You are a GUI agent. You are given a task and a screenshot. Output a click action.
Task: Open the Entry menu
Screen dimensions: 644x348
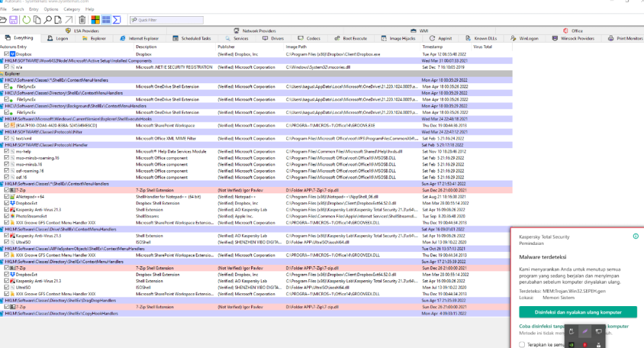(33, 9)
